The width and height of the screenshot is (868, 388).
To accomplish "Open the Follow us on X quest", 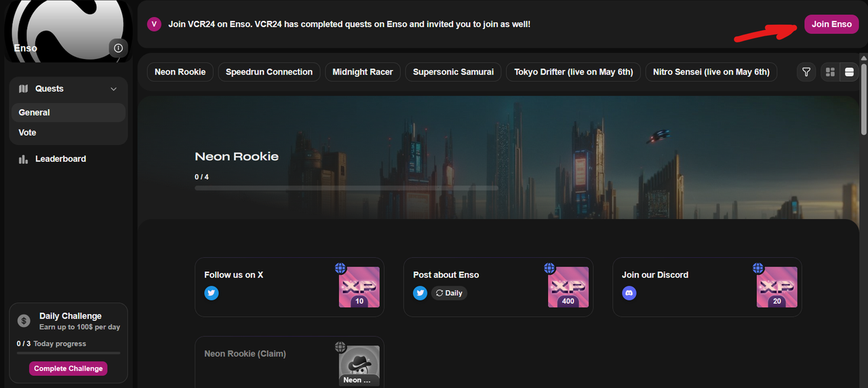I will 290,287.
